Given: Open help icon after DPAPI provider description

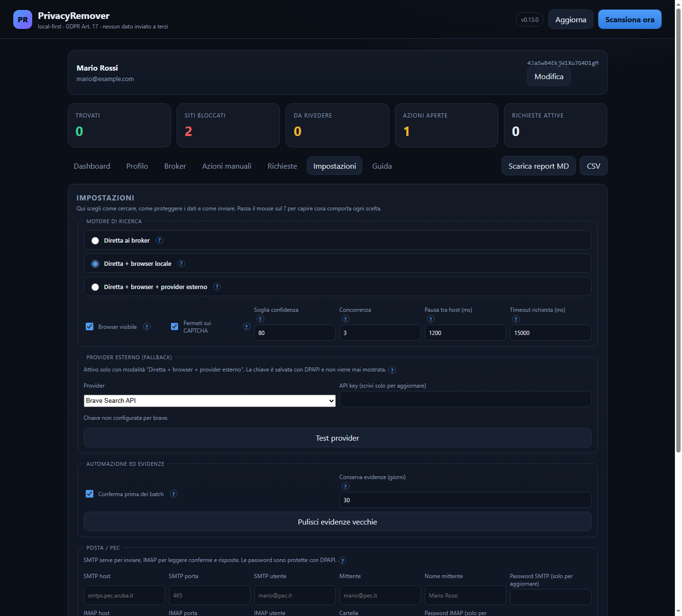Looking at the screenshot, I should tap(392, 370).
